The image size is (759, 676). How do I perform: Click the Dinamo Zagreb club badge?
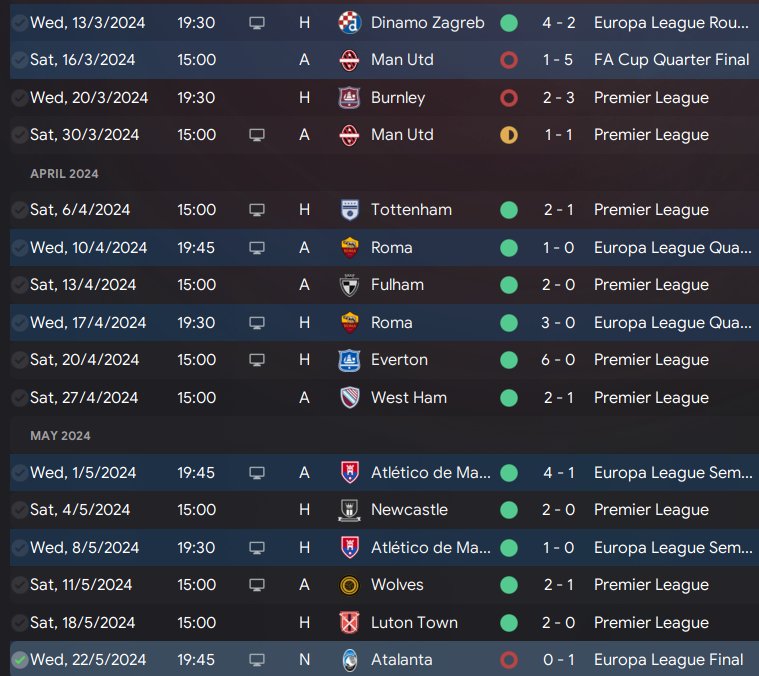[349, 22]
